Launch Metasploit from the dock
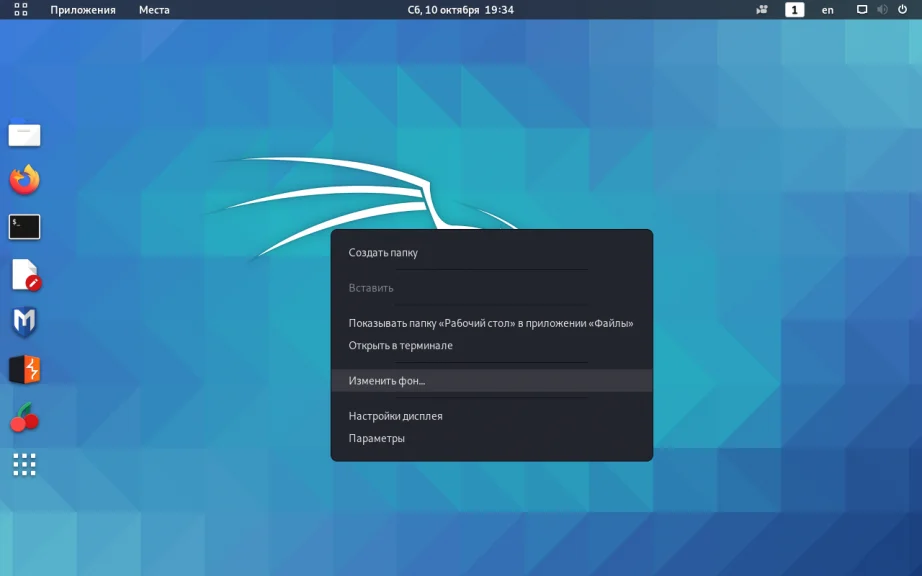The image size is (922, 576). coord(24,322)
